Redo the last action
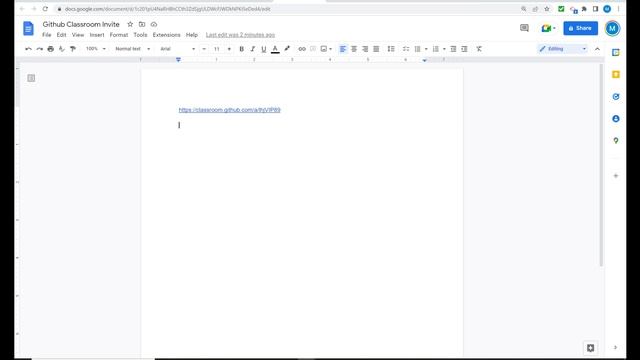 [40, 49]
